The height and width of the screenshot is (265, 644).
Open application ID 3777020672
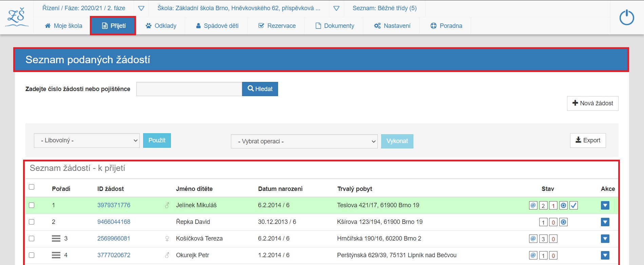pos(114,255)
